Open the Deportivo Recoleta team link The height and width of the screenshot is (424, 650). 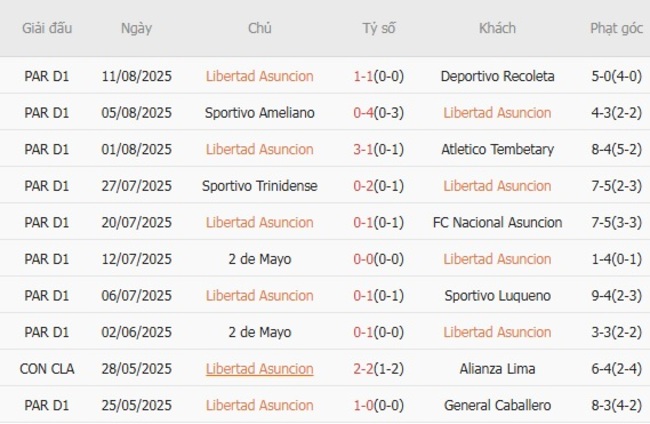497,76
